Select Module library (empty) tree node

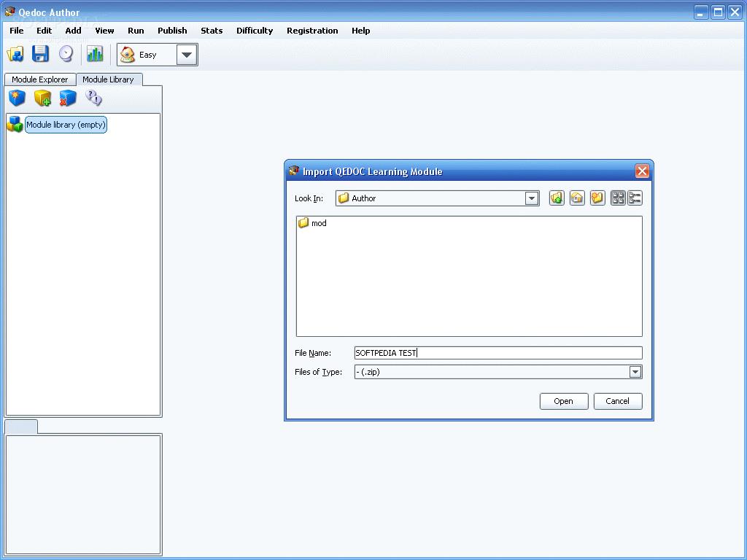(x=66, y=125)
